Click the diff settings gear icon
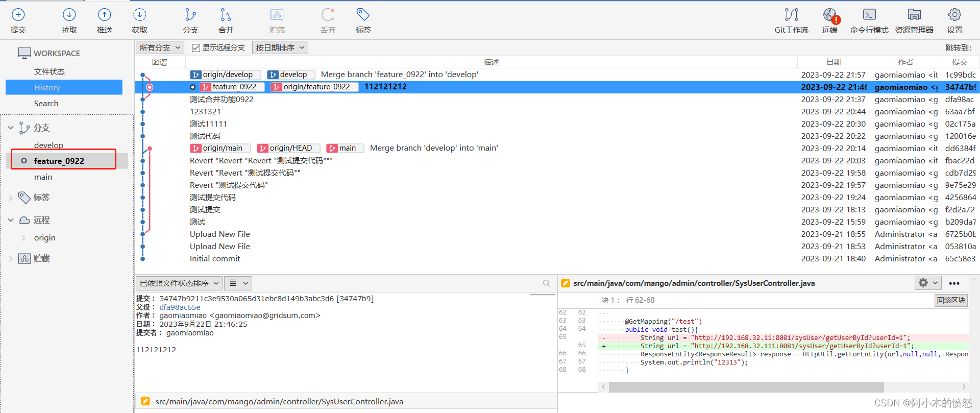 923,283
